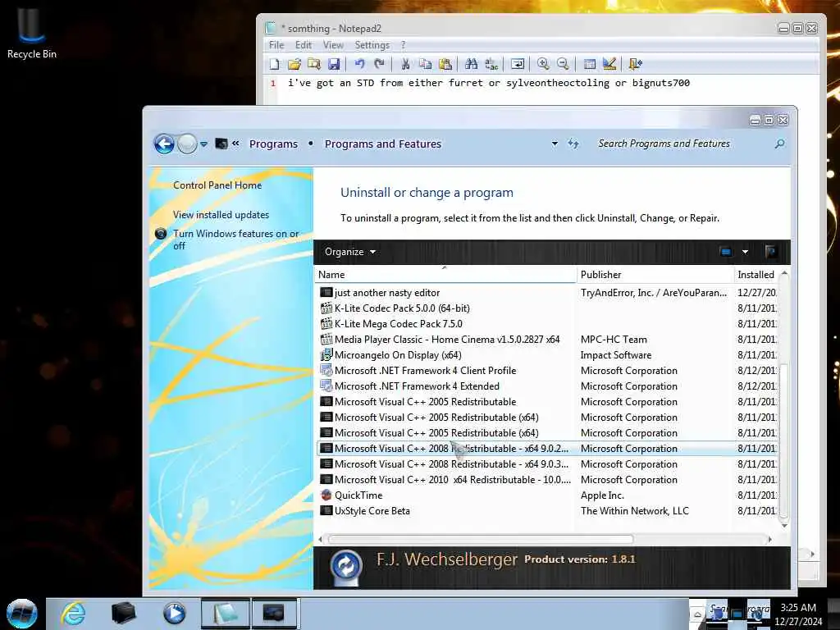The width and height of the screenshot is (840, 630).
Task: Open Replace icon in Notepad2 toolbar
Action: [491, 64]
